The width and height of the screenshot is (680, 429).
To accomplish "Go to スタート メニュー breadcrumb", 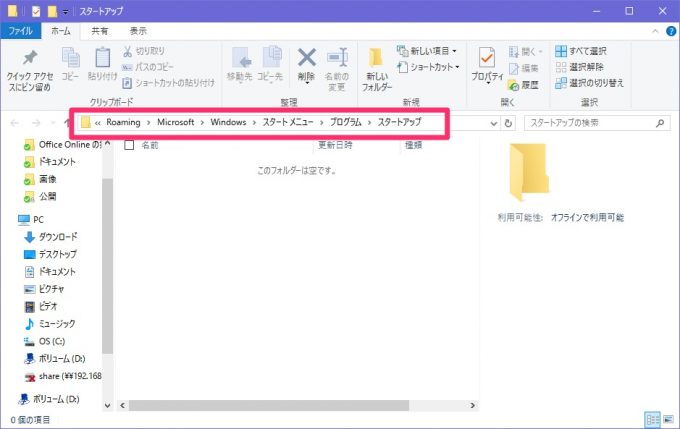I will click(x=288, y=122).
